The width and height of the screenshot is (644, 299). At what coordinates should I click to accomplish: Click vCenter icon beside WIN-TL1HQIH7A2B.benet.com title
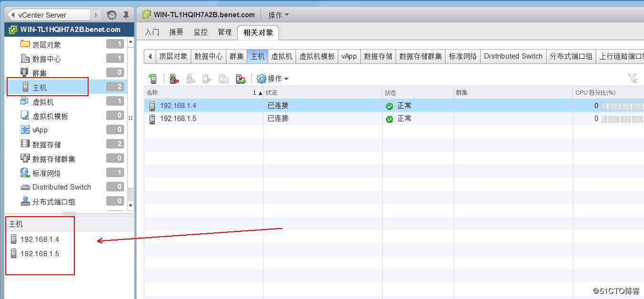pyautogui.click(x=146, y=14)
